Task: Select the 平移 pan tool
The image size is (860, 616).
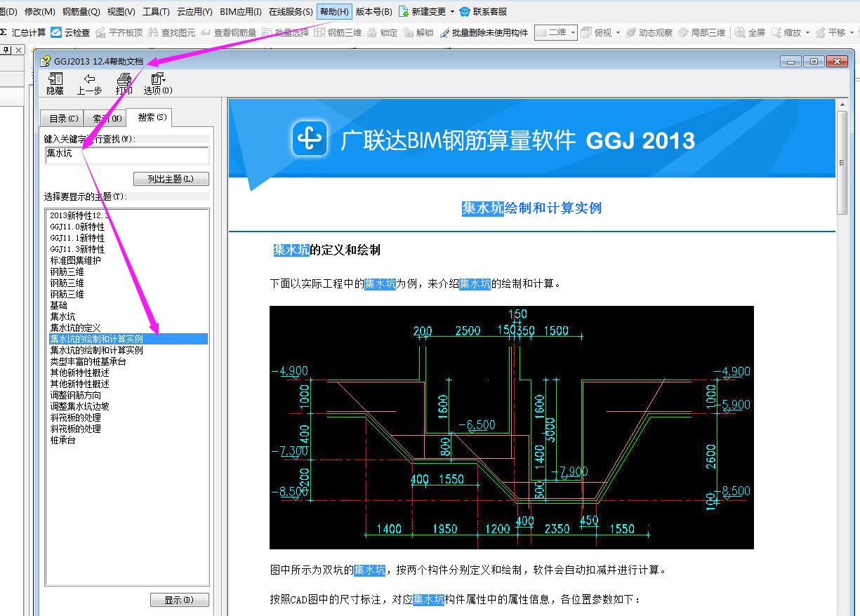Action: (x=831, y=32)
